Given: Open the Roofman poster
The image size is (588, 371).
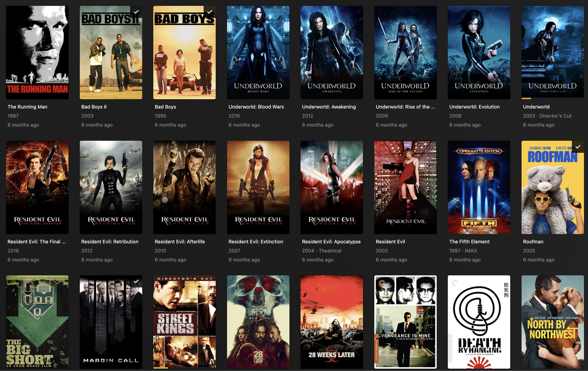Looking at the screenshot, I should tap(553, 187).
